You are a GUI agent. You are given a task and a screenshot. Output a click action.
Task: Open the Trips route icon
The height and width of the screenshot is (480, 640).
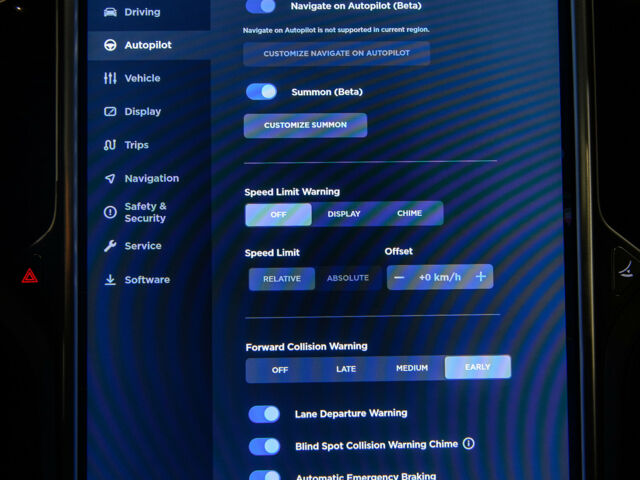pyautogui.click(x=110, y=145)
